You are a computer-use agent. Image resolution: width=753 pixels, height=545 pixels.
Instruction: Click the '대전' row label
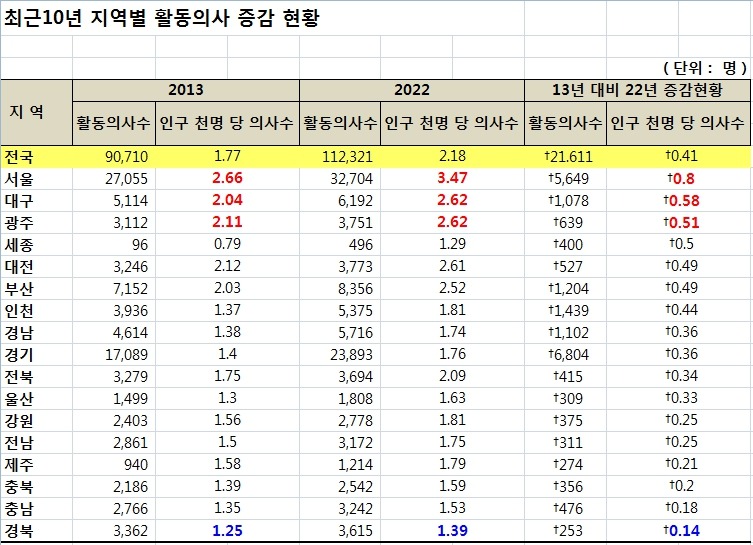pyautogui.click(x=19, y=266)
